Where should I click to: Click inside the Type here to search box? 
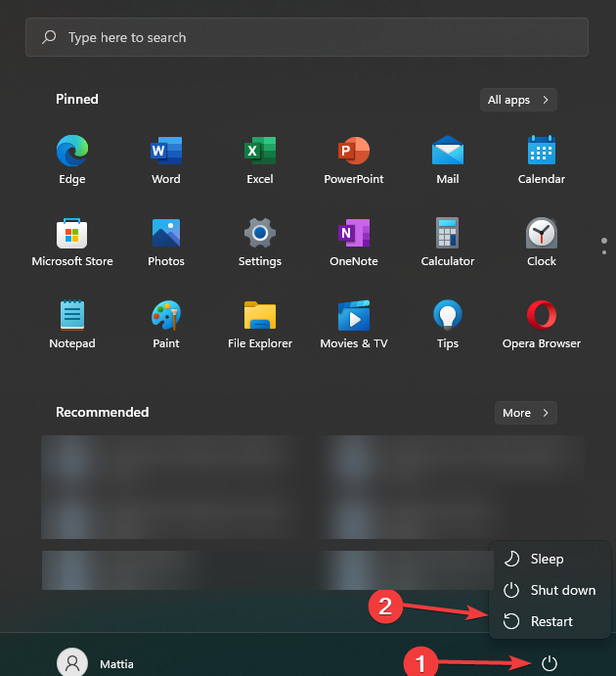[307, 37]
